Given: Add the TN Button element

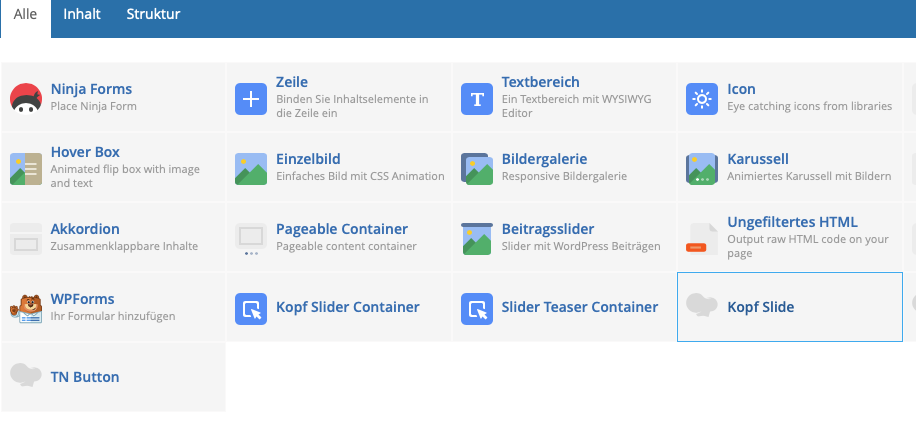Looking at the screenshot, I should [x=113, y=377].
